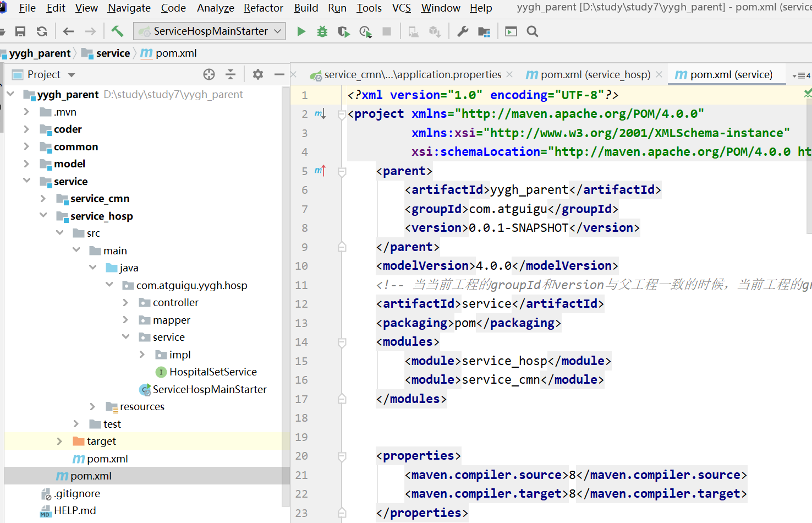Click the Run Anything terminal icon
Viewport: 812px width, 523px height.
tap(511, 31)
